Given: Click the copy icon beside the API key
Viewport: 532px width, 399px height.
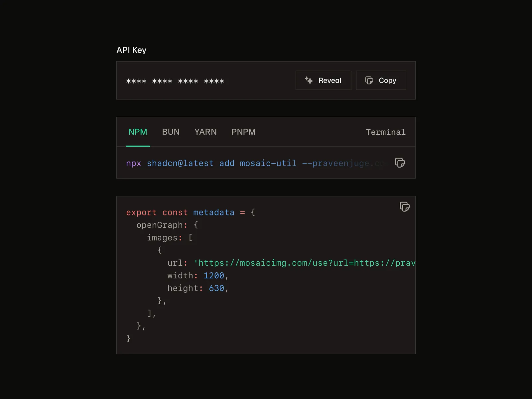Looking at the screenshot, I should pos(369,80).
